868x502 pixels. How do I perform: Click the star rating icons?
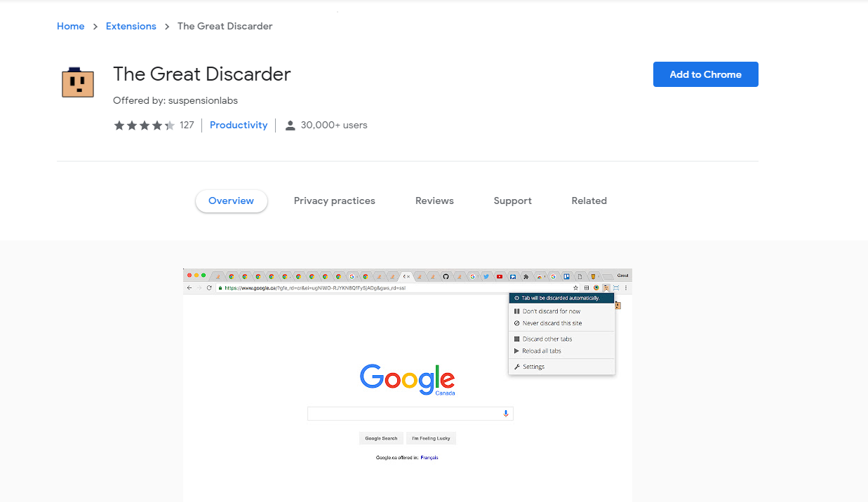click(x=144, y=125)
